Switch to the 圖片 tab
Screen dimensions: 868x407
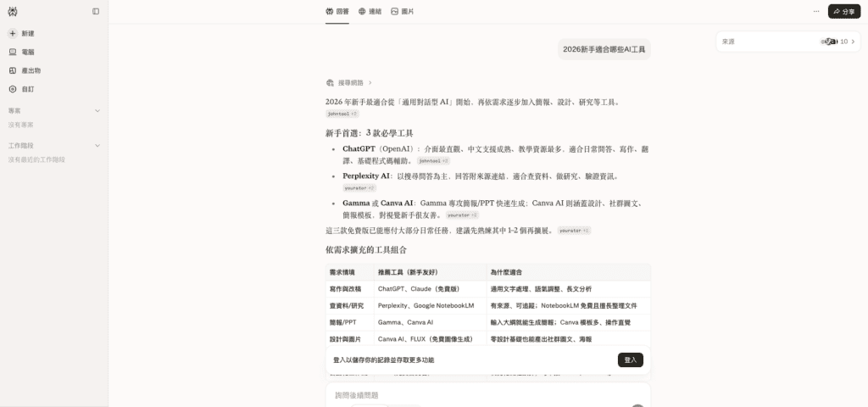[x=403, y=11]
